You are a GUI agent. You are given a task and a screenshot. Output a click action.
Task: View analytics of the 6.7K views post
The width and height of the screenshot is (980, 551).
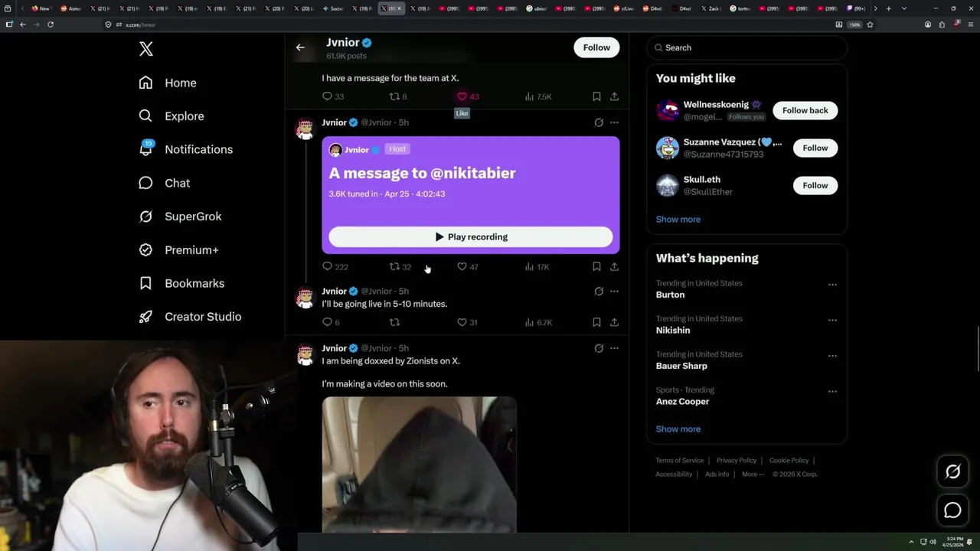[x=538, y=322]
